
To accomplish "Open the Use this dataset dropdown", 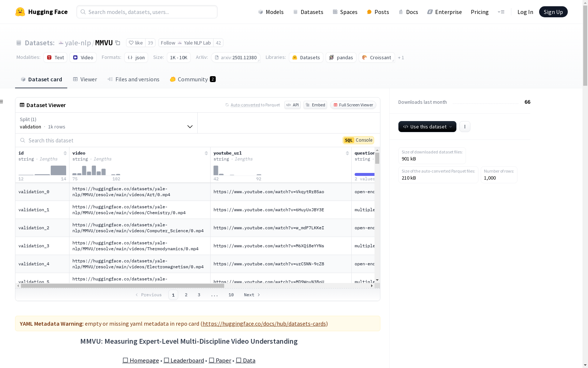I will [x=427, y=127].
